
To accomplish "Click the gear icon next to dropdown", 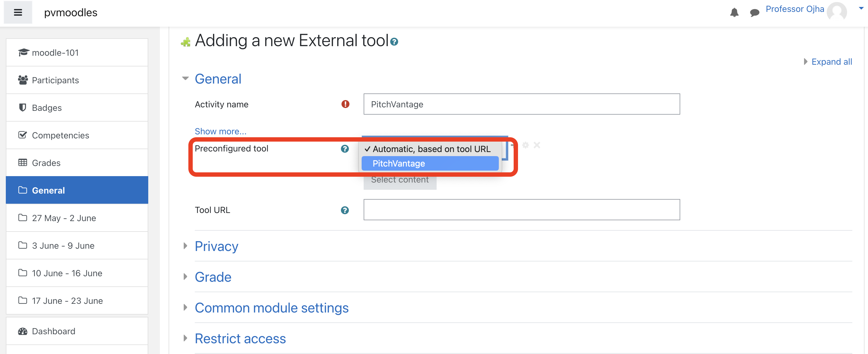I will [x=525, y=145].
